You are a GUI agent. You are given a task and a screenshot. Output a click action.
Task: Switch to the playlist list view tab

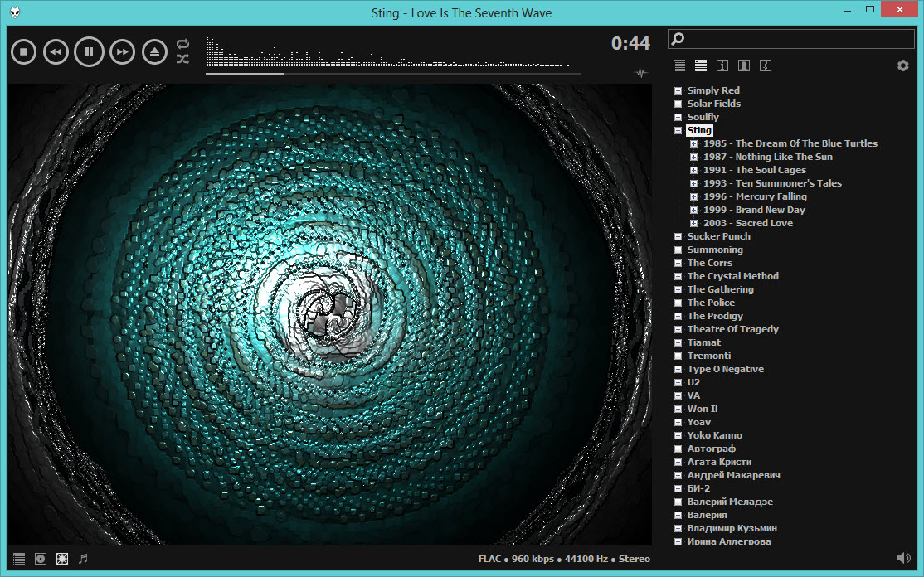[x=679, y=65]
